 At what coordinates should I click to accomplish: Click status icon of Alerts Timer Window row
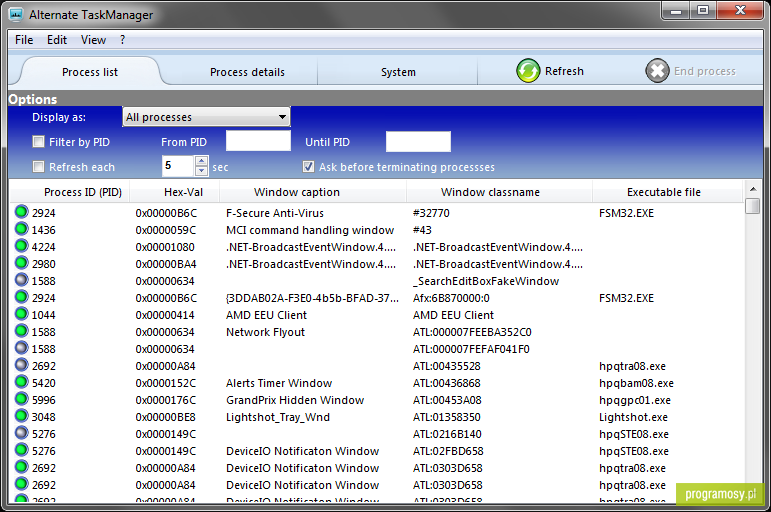21,382
